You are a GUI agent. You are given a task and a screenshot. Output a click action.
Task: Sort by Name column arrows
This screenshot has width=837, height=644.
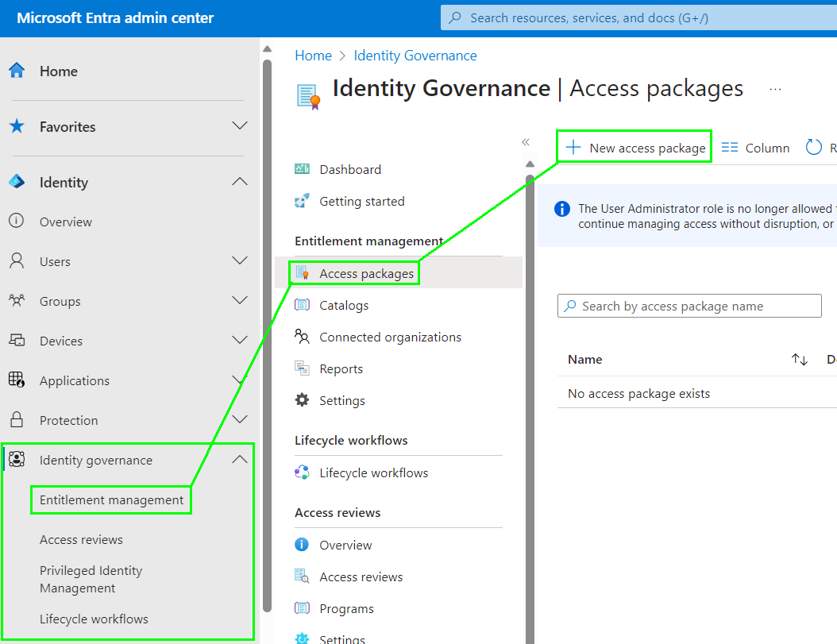[x=799, y=360]
